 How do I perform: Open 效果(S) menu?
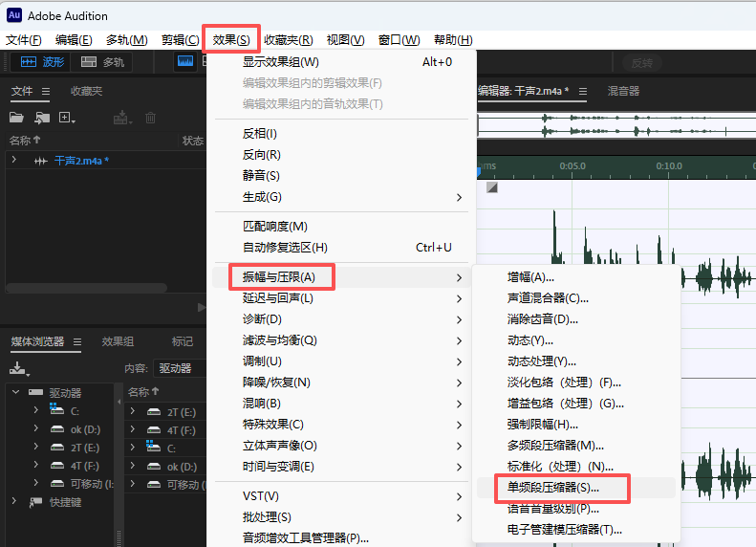(231, 40)
